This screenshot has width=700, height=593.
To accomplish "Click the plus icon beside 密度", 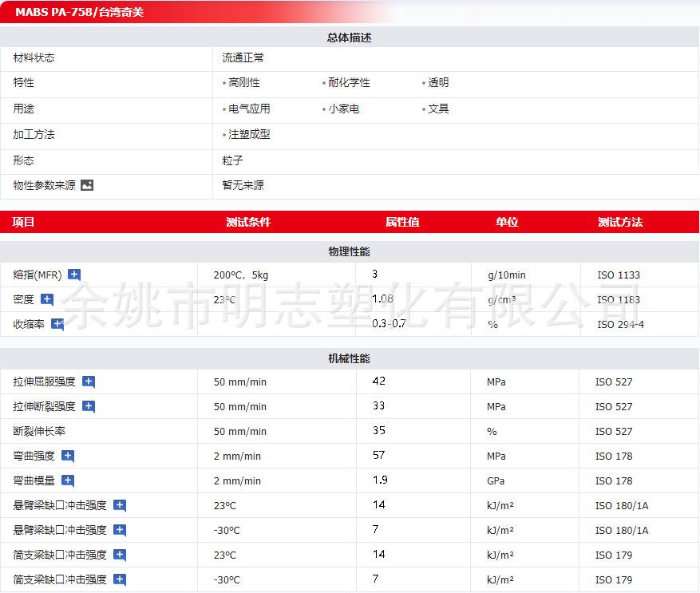I will [47, 299].
